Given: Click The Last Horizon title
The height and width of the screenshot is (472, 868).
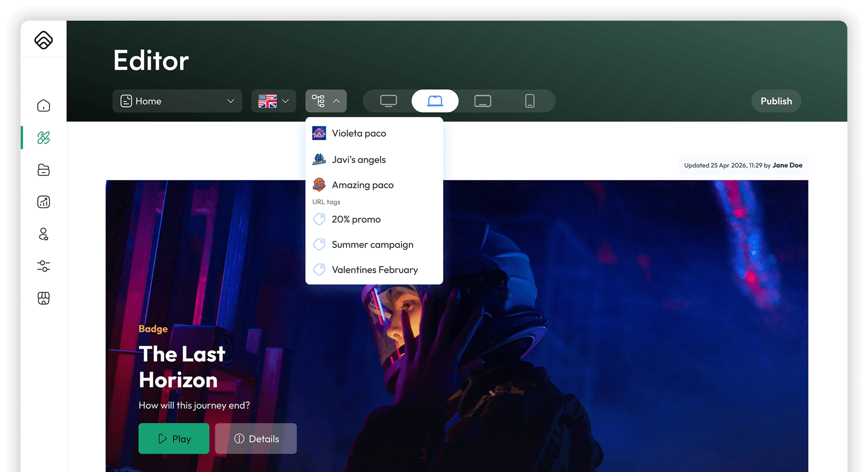Looking at the screenshot, I should (x=182, y=367).
